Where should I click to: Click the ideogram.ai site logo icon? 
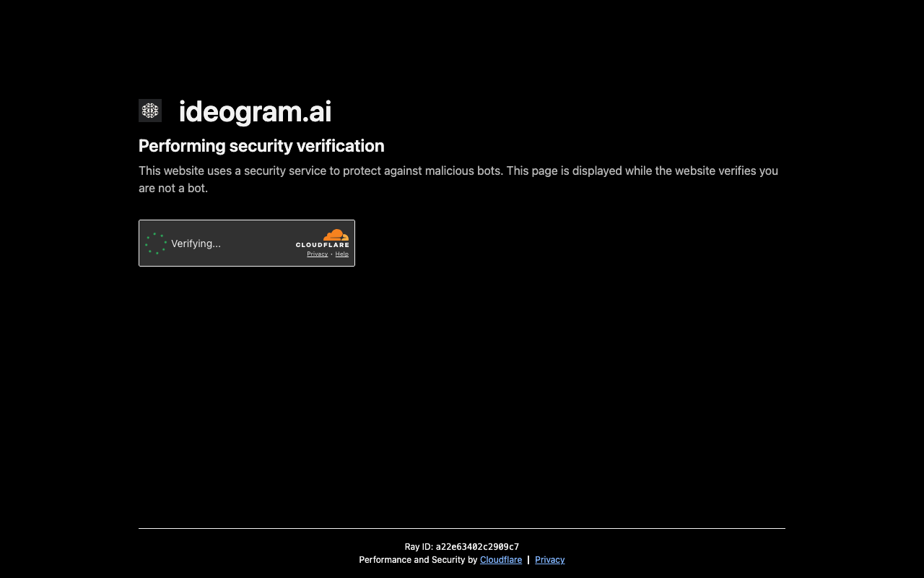[x=150, y=111]
